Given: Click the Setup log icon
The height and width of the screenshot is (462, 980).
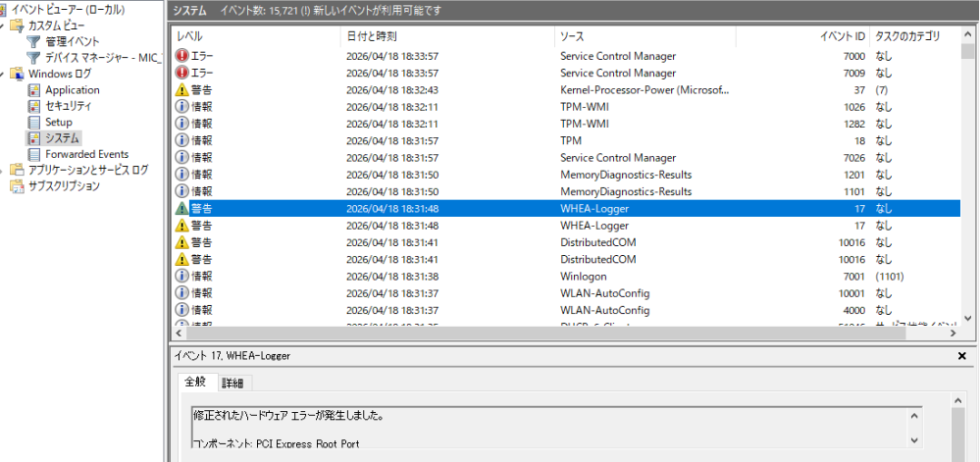Looking at the screenshot, I should 33,122.
